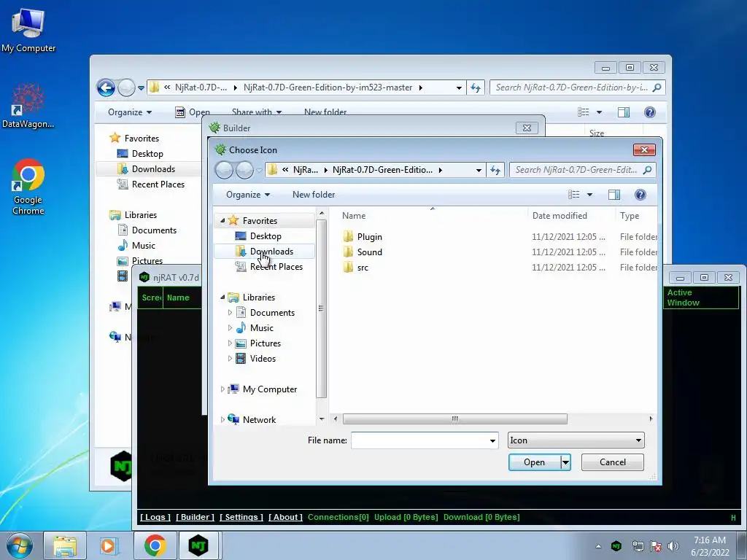Select Downloads in Choose Icon dialog tree
The image size is (747, 560).
pos(271,252)
